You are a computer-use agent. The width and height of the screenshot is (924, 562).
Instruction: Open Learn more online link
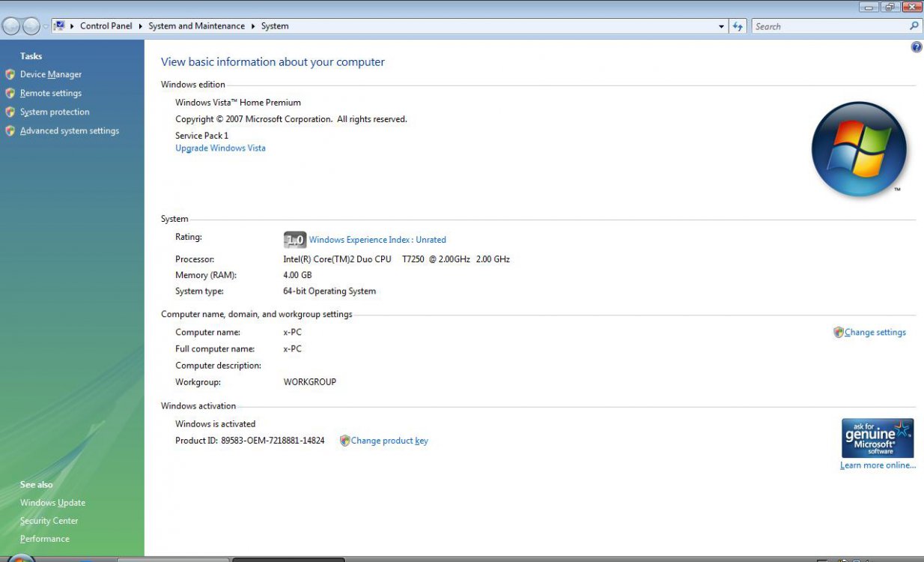pyautogui.click(x=878, y=465)
